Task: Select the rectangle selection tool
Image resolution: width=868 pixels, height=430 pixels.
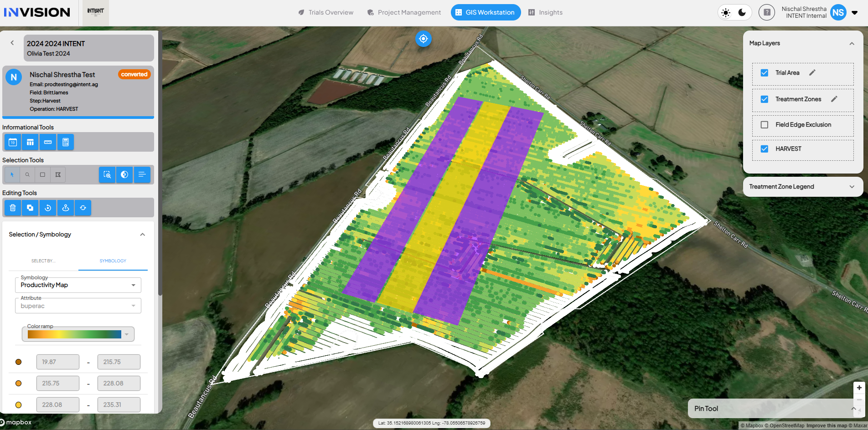Action: coord(42,174)
